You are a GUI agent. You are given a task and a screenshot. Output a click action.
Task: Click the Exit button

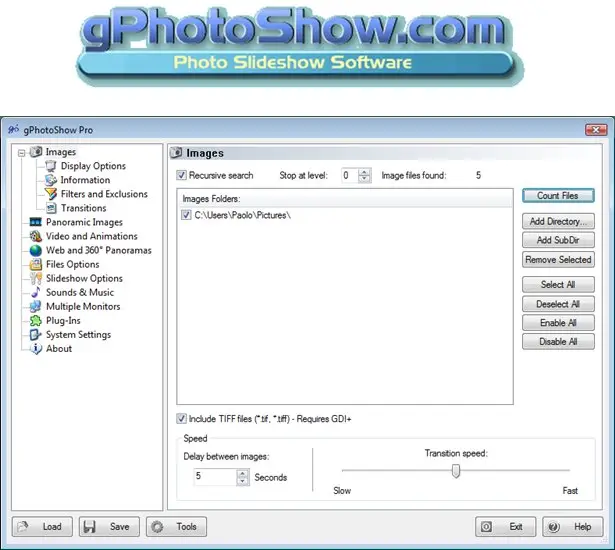click(506, 526)
